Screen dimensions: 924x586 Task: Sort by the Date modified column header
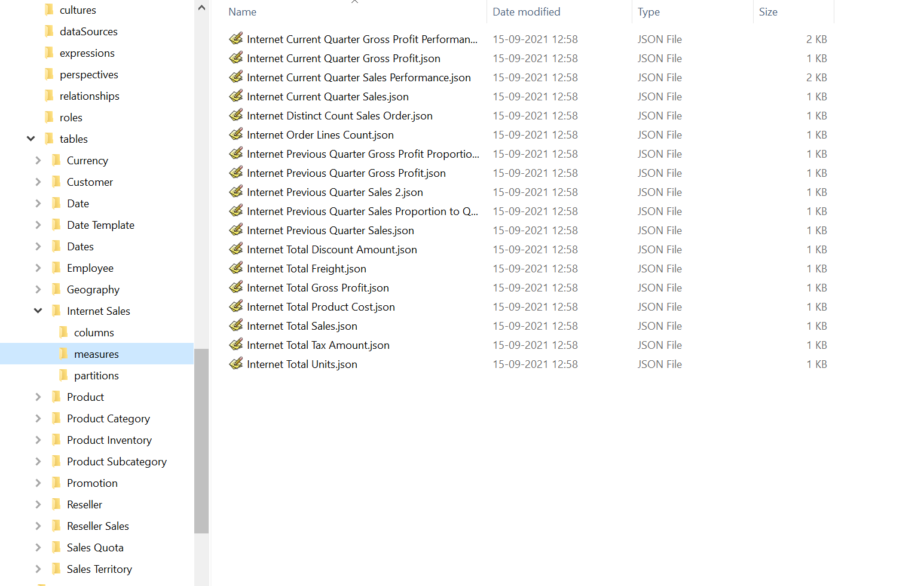pyautogui.click(x=527, y=11)
